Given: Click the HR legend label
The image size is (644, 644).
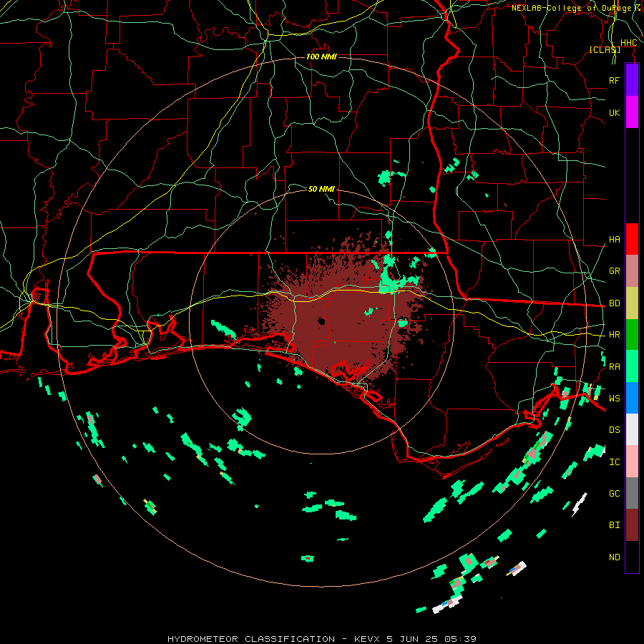Looking at the screenshot, I should click(x=615, y=335).
